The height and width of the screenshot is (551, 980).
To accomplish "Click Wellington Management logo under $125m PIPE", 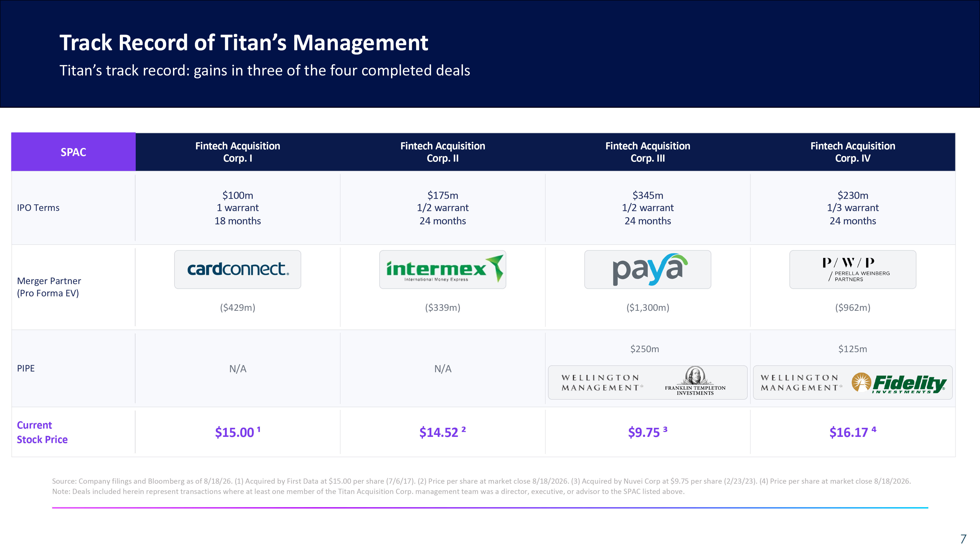I will [801, 383].
